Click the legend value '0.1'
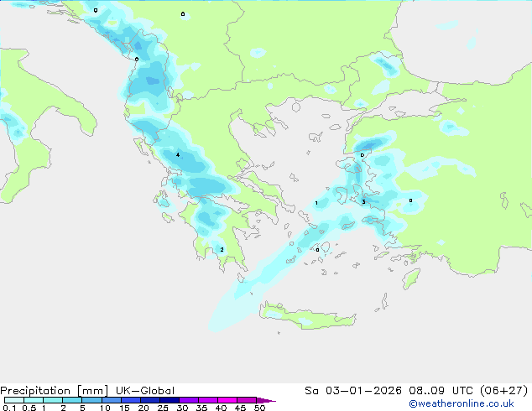 click(9, 408)
